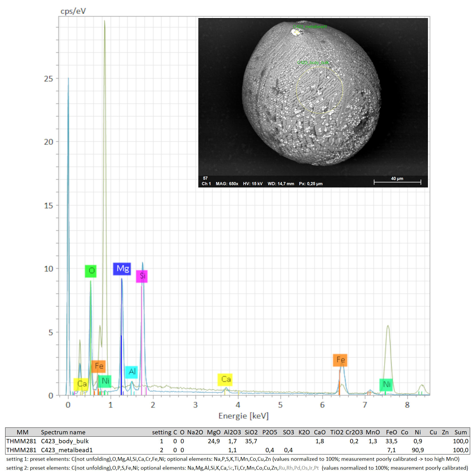Viewport: 473px width, 476px height.
Task: Select the C423_body_bulk row name in table
Action: pos(65,441)
